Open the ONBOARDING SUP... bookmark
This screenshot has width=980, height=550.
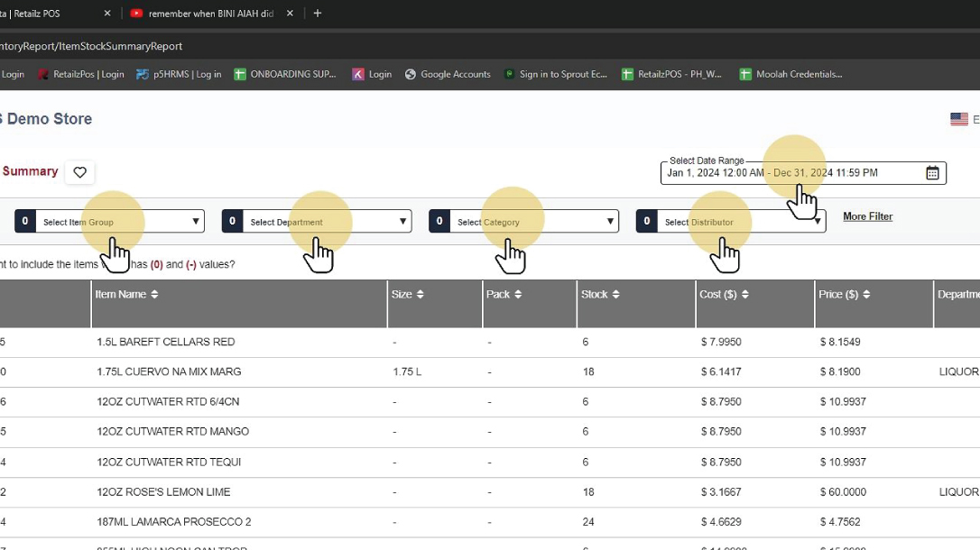[x=285, y=74]
